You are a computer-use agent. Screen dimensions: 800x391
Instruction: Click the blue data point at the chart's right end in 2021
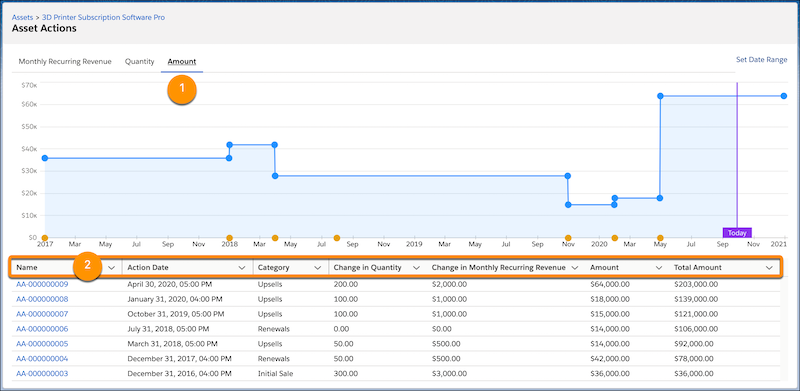point(784,96)
